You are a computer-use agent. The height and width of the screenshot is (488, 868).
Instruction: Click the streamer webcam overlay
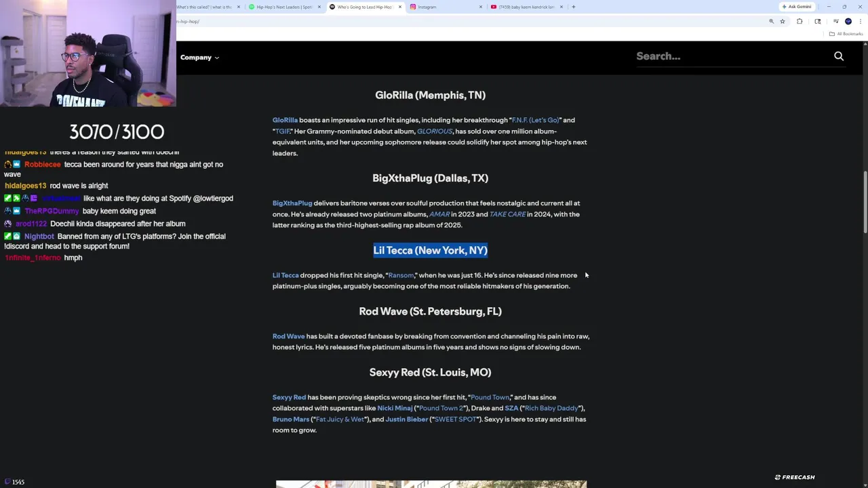(88, 54)
